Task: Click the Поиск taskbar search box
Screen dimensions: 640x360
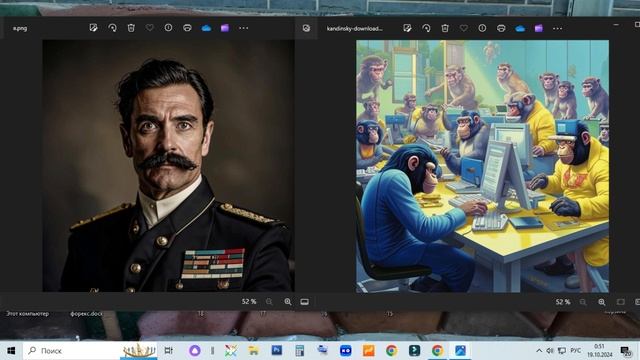Action: [90, 351]
